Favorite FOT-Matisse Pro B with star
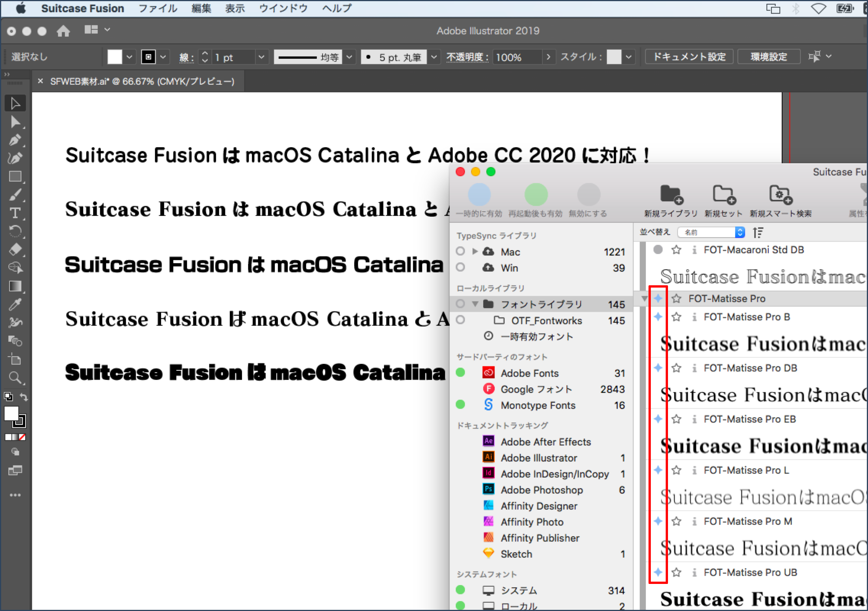The width and height of the screenshot is (868, 611). pos(676,317)
